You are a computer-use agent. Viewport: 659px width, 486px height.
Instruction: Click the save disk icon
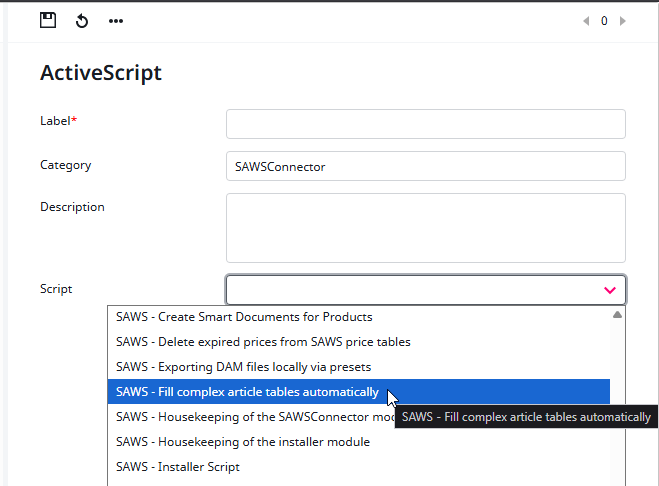48,20
